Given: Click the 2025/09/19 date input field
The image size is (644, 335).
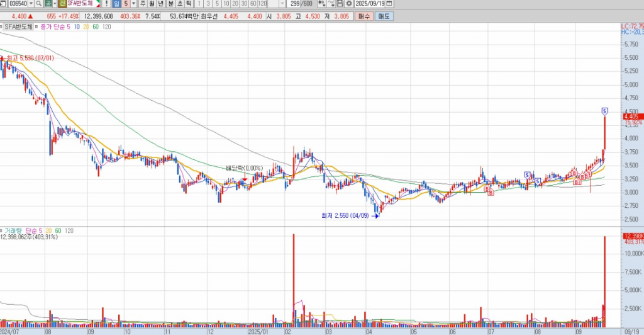Looking at the screenshot, I should pos(370,4).
